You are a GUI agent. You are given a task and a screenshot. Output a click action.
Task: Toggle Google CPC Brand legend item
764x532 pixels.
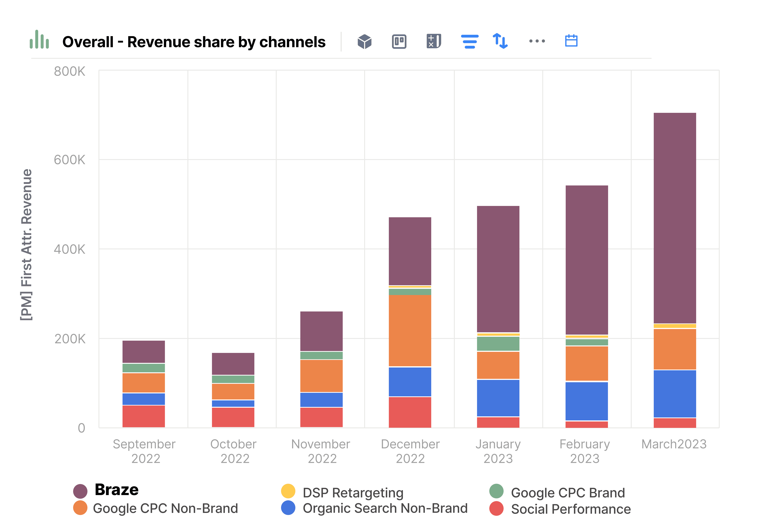(568, 493)
